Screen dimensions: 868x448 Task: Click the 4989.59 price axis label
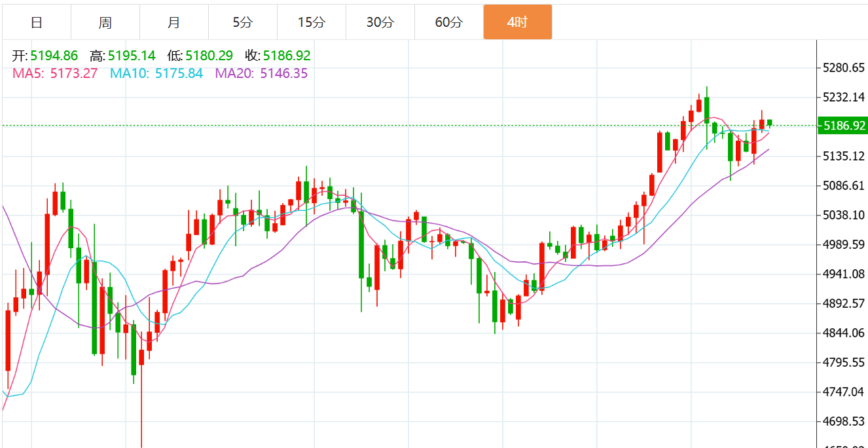(x=844, y=244)
